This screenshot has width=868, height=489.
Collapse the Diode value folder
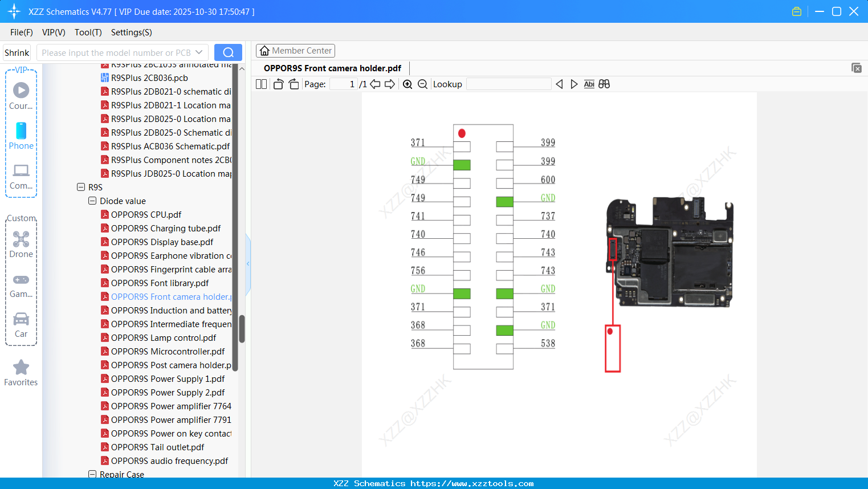click(x=92, y=201)
